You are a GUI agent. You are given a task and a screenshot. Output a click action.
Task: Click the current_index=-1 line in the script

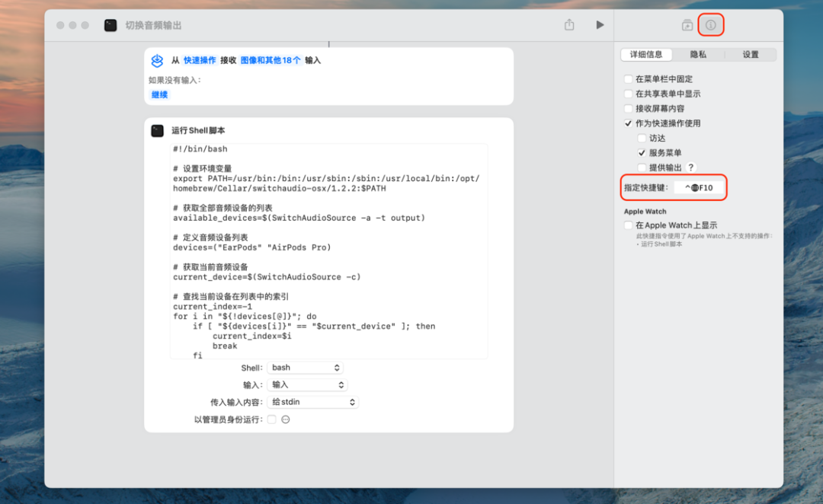(213, 306)
